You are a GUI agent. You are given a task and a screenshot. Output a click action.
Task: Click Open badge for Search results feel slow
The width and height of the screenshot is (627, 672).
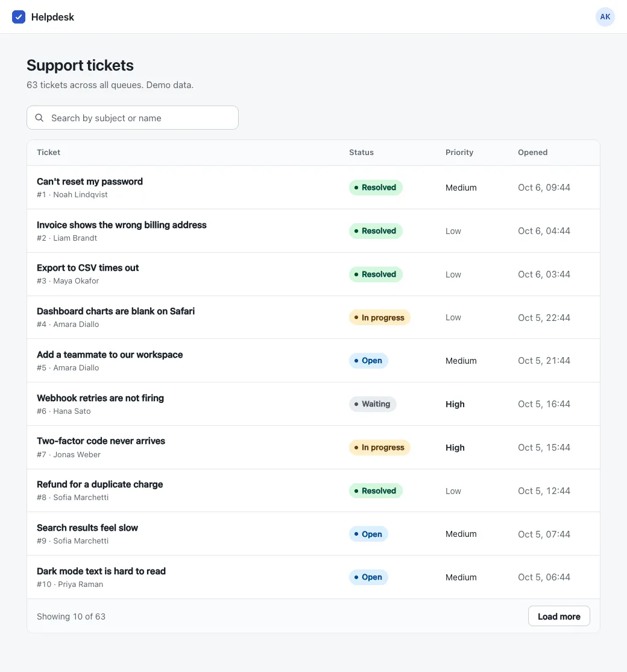[x=368, y=534]
